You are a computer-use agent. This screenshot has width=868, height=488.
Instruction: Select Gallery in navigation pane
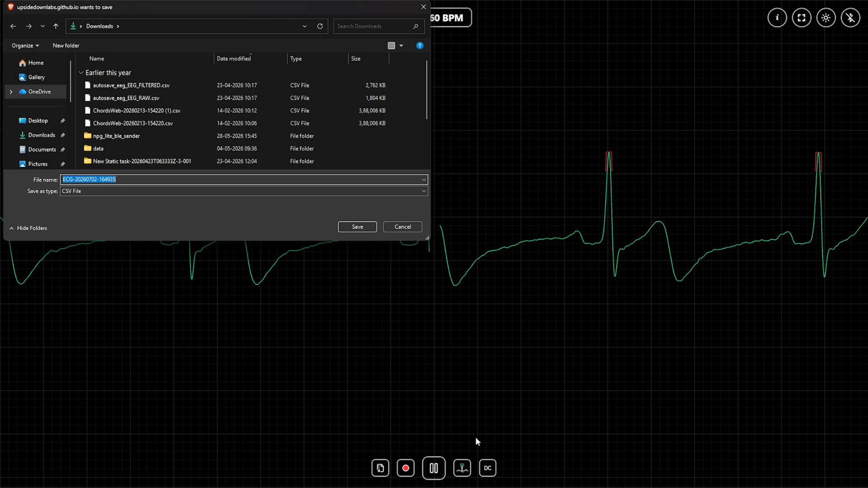(x=36, y=77)
